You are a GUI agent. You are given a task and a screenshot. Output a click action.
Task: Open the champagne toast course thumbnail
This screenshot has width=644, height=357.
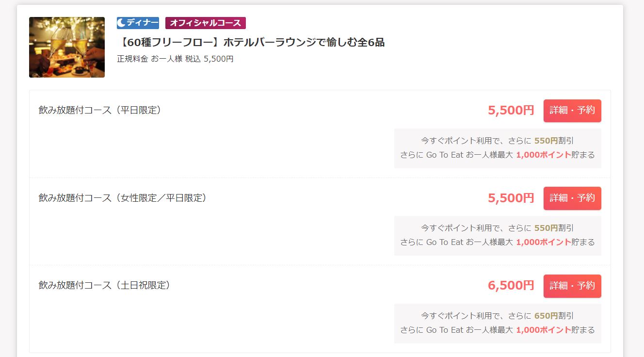tap(67, 47)
